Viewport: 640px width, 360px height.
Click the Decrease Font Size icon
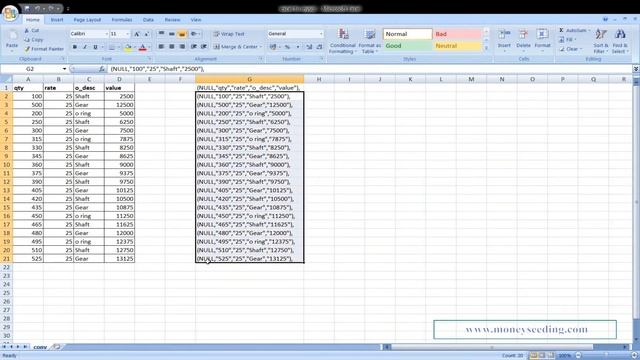(x=147, y=34)
